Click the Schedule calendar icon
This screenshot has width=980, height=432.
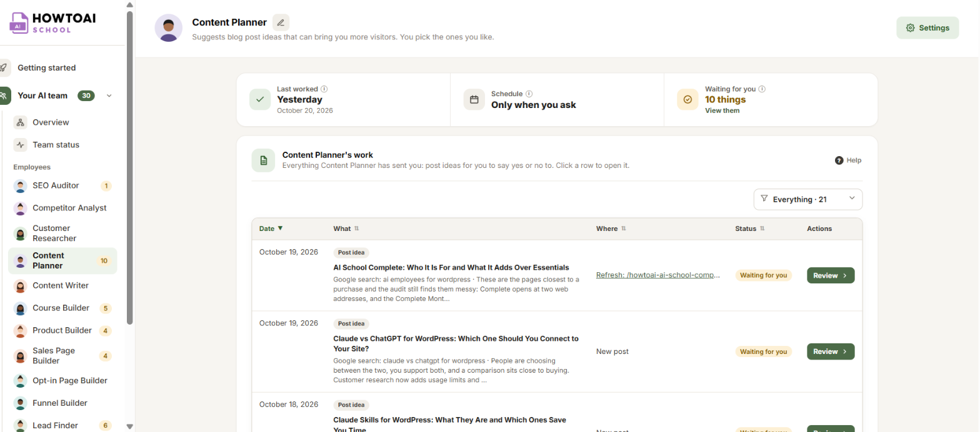pyautogui.click(x=474, y=99)
